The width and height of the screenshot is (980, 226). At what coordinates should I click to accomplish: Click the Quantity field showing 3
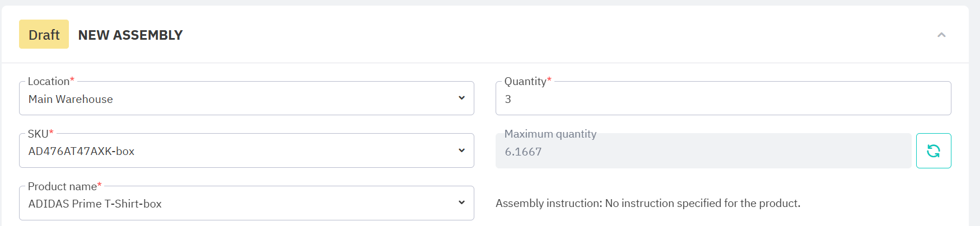pyautogui.click(x=722, y=99)
